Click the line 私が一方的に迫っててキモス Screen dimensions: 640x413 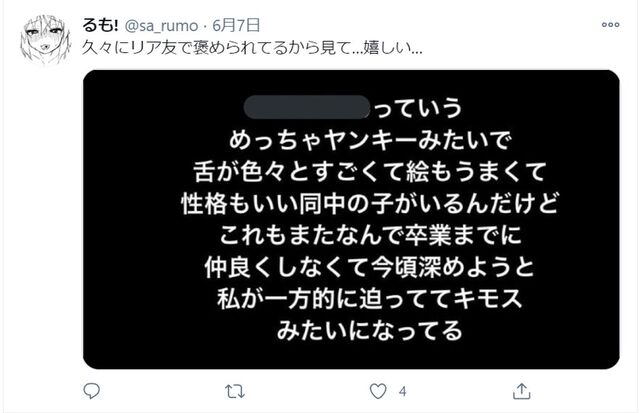[370, 298]
